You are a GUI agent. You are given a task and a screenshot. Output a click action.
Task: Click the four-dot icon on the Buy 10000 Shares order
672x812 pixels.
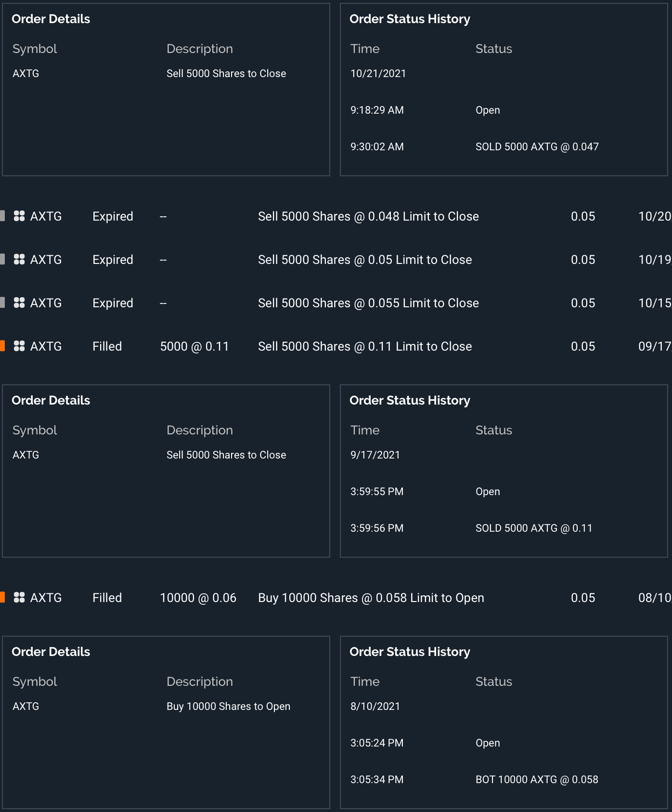pos(19,598)
